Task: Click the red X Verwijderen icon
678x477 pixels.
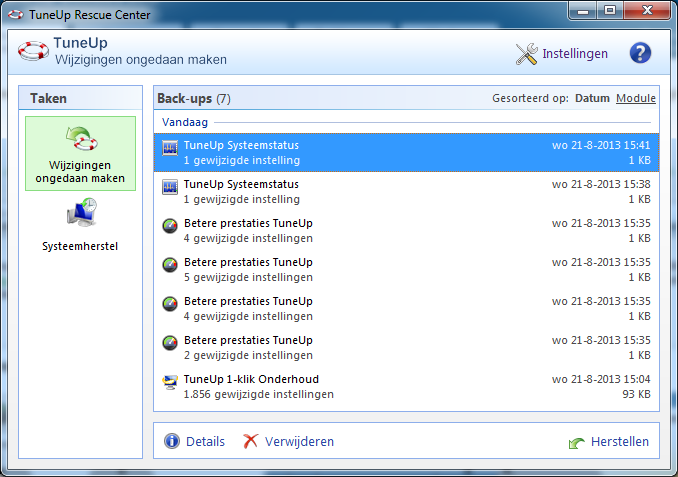Action: click(250, 441)
